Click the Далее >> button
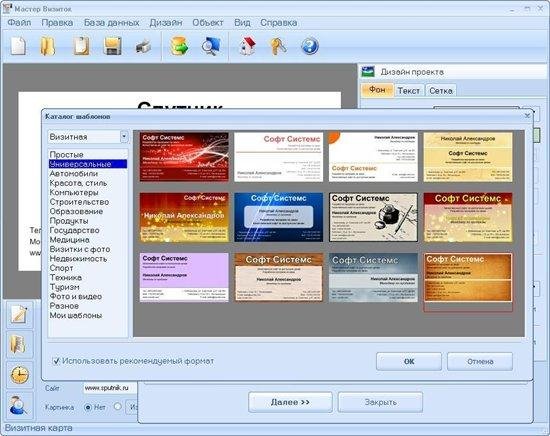The image size is (550, 436). (290, 402)
